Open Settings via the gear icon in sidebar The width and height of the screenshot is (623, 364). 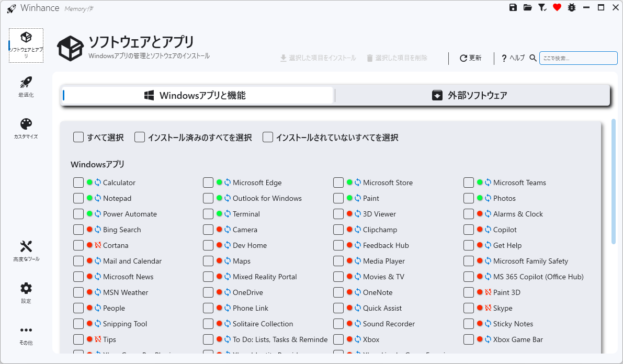26,293
